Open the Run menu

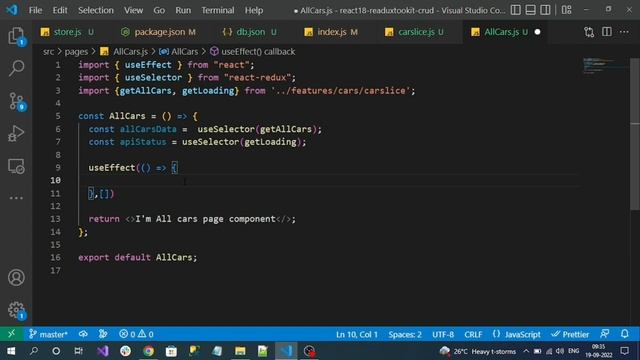[x=183, y=10]
